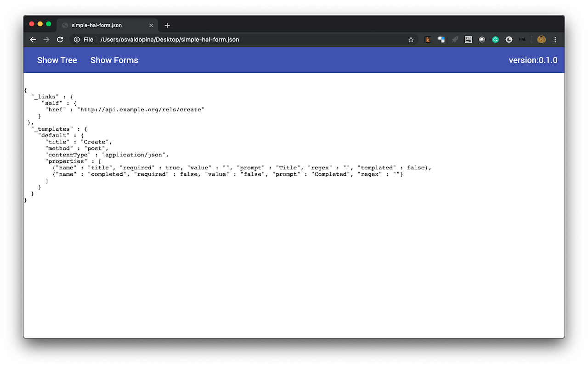Click the "post" method value
The height and width of the screenshot is (368, 588).
point(95,148)
